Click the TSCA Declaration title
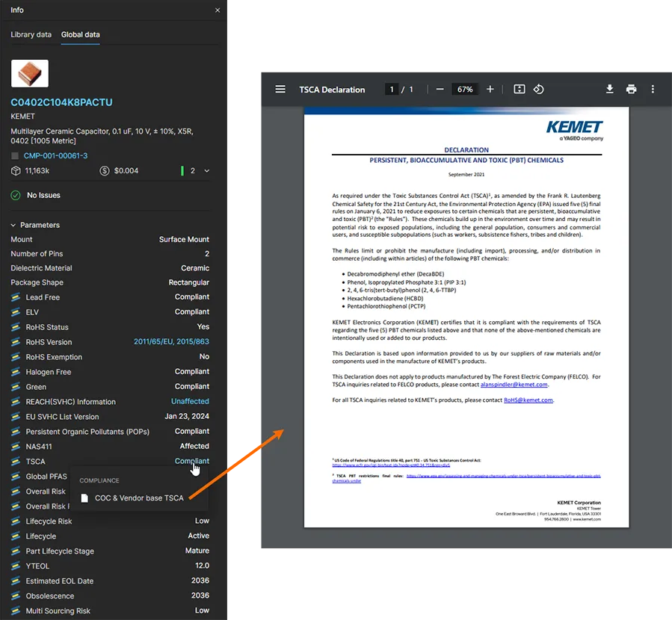The height and width of the screenshot is (620, 672). point(332,90)
